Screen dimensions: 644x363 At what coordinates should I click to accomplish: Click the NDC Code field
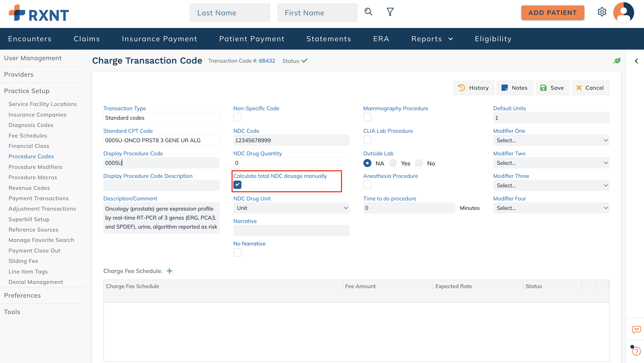(292, 140)
